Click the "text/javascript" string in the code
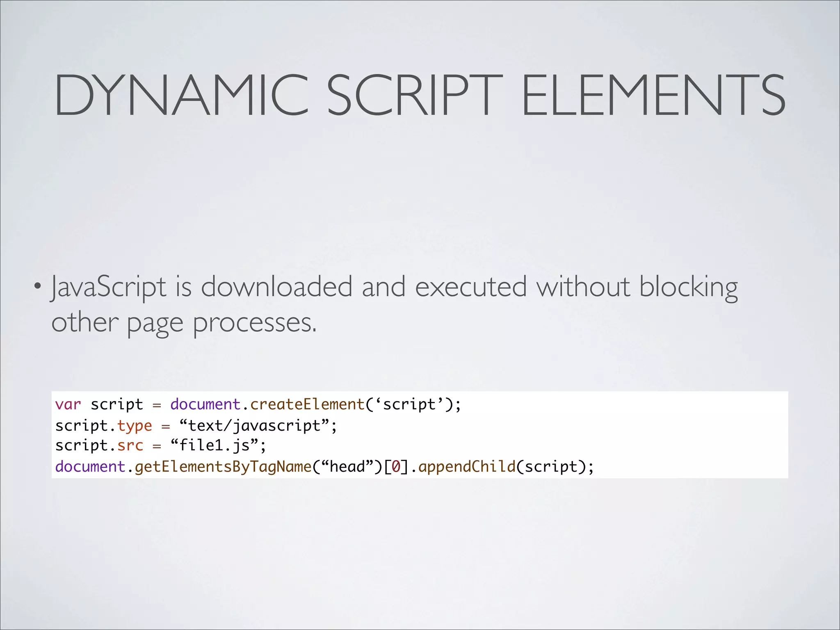Image resolution: width=840 pixels, height=630 pixels. tap(254, 426)
